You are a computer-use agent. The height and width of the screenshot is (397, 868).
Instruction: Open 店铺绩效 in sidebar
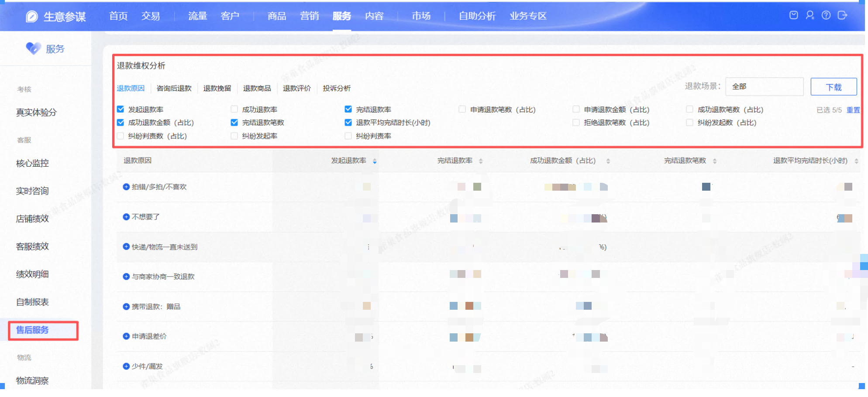32,219
